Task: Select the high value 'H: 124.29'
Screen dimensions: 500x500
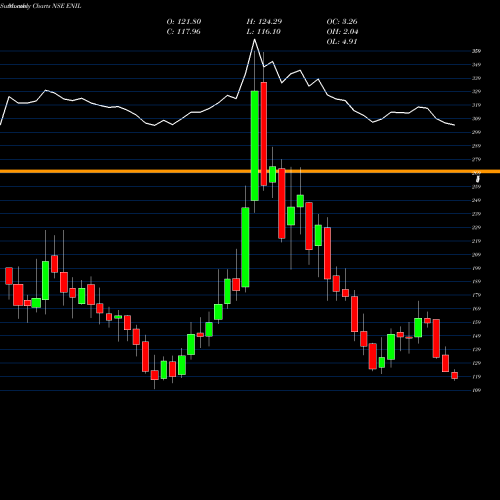Action: tap(264, 22)
